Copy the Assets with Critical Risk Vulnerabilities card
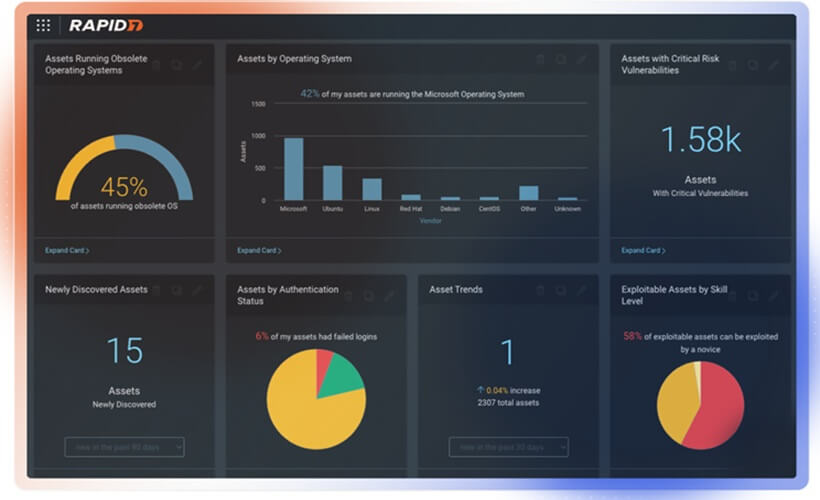Viewport: 820px width, 500px height. click(x=753, y=65)
